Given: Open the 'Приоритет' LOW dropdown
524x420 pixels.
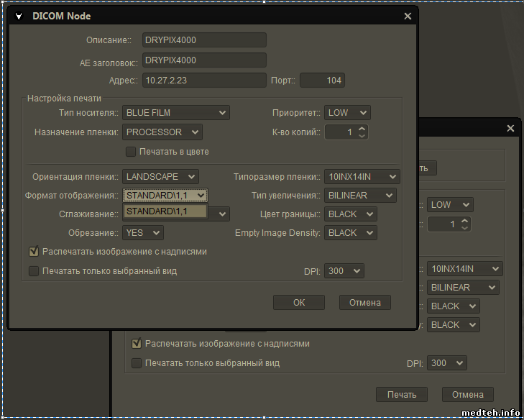Looking at the screenshot, I should click(347, 113).
